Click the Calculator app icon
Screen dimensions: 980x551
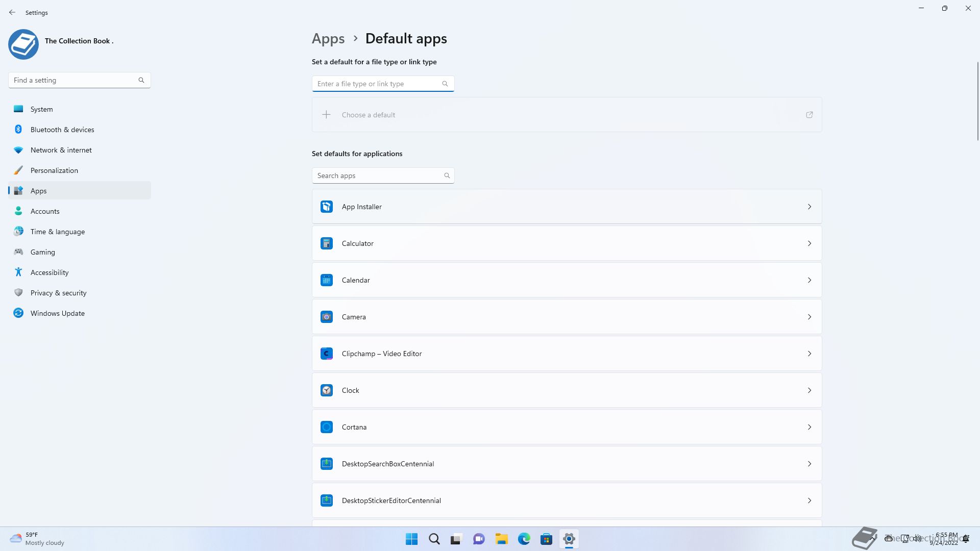[327, 243]
